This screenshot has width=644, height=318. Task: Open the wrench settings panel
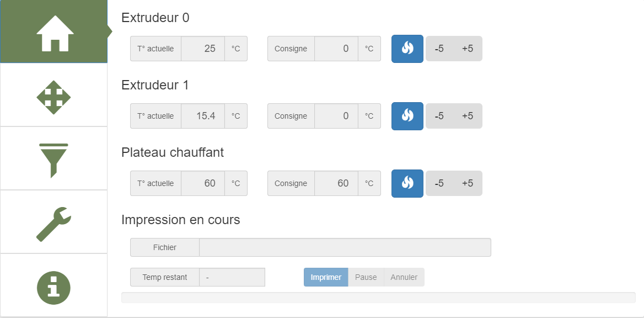[53, 224]
